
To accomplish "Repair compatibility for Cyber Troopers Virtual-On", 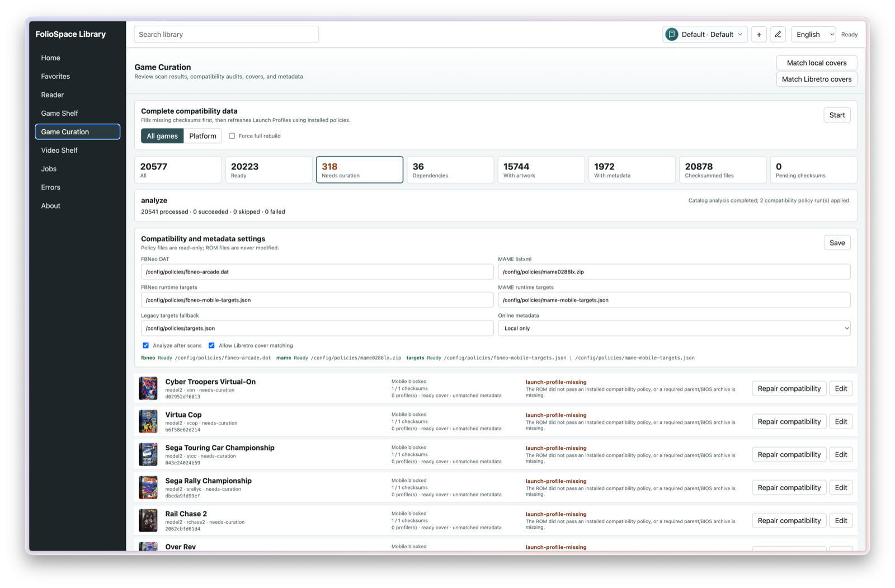I will 789,389.
